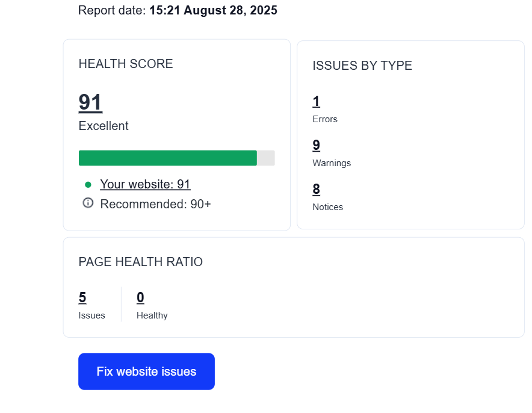Click the PAGE HEALTH RATIO heading

[140, 262]
